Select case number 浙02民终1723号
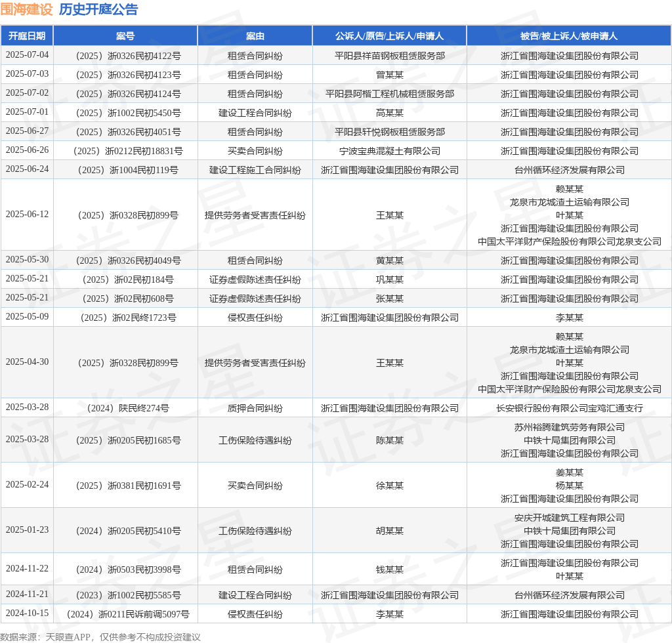This screenshot has width=672, height=643. [128, 318]
